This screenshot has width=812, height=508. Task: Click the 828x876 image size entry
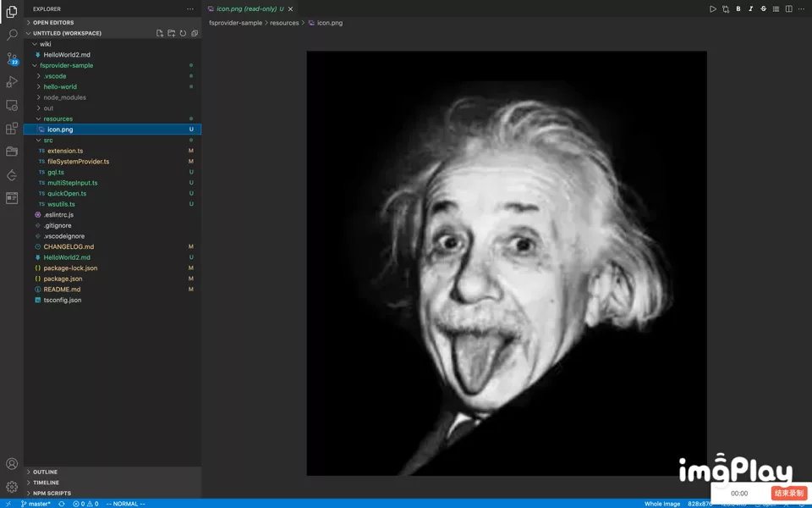click(700, 504)
